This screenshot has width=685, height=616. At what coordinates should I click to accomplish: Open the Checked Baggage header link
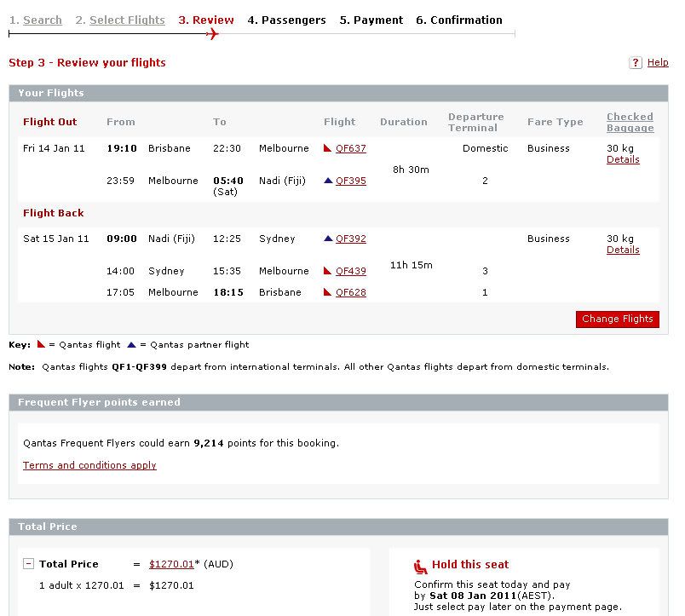pos(630,123)
